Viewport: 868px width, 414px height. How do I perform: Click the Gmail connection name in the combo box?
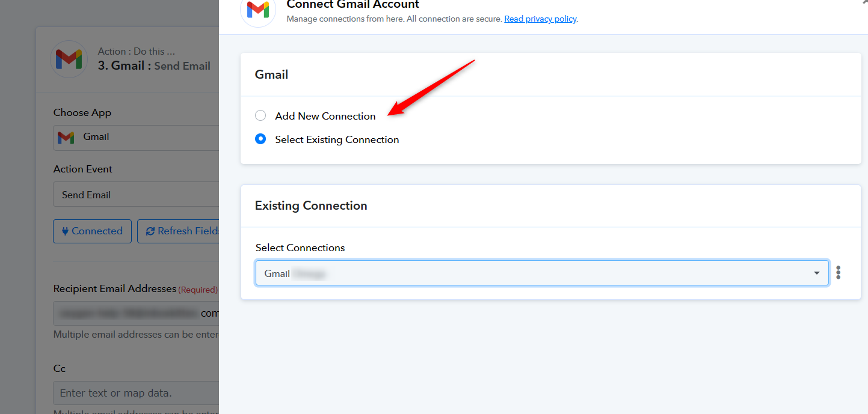(x=295, y=273)
